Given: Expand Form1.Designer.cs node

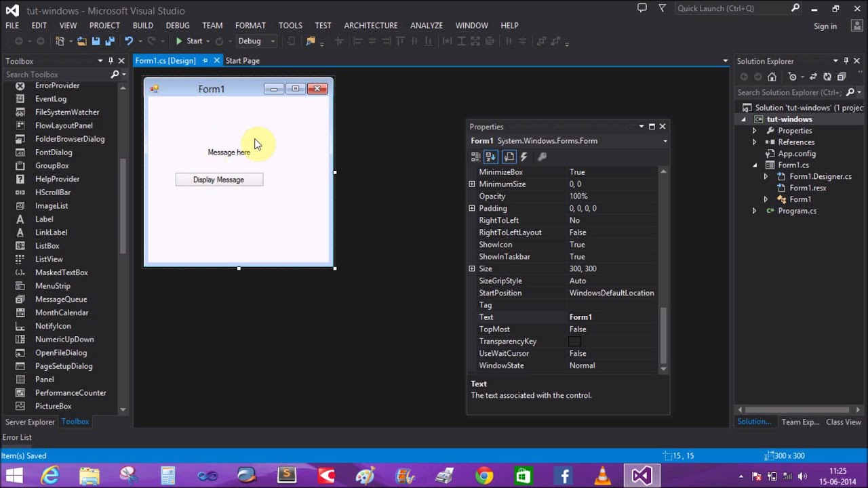Looking at the screenshot, I should [766, 176].
